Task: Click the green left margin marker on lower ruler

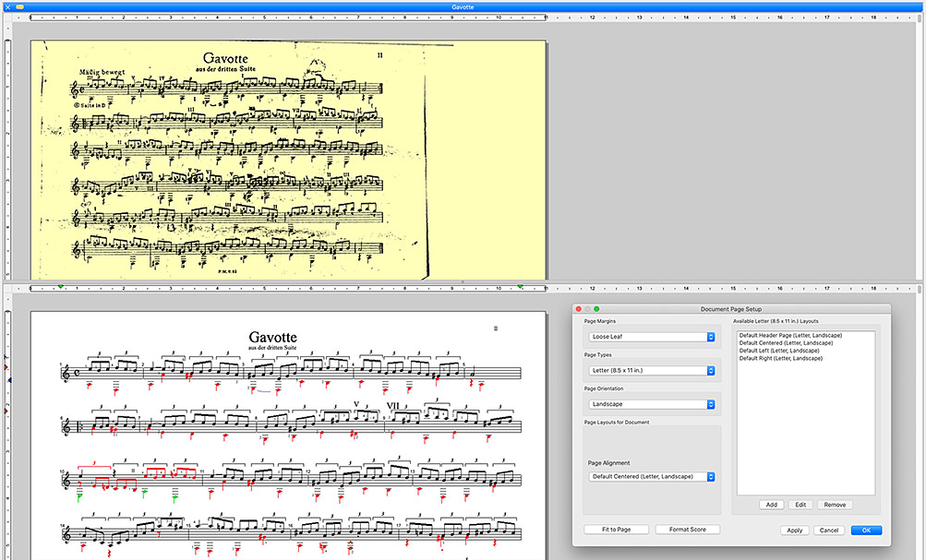Action: 60,286
